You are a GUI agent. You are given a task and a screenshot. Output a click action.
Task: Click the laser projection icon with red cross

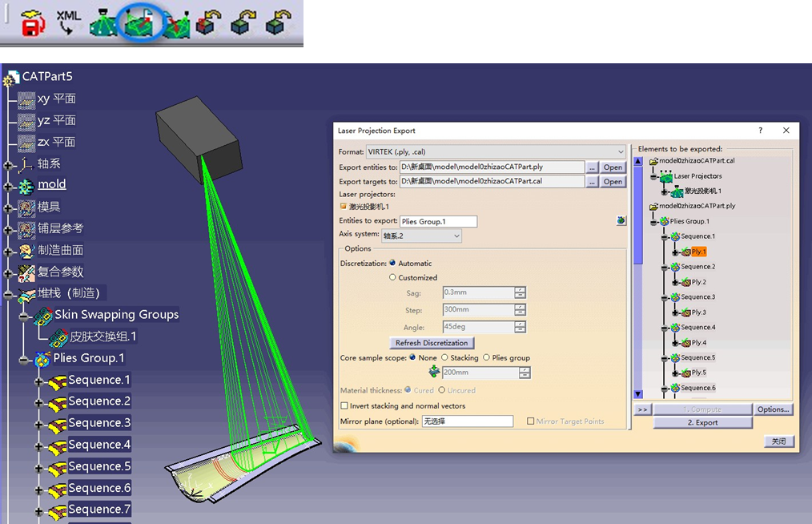tap(177, 25)
